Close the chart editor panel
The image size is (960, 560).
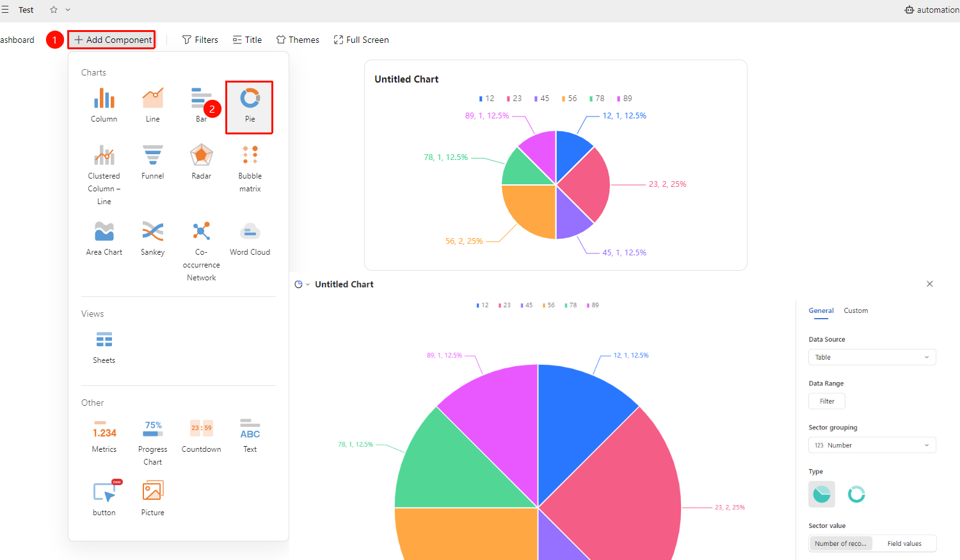pyautogui.click(x=930, y=284)
